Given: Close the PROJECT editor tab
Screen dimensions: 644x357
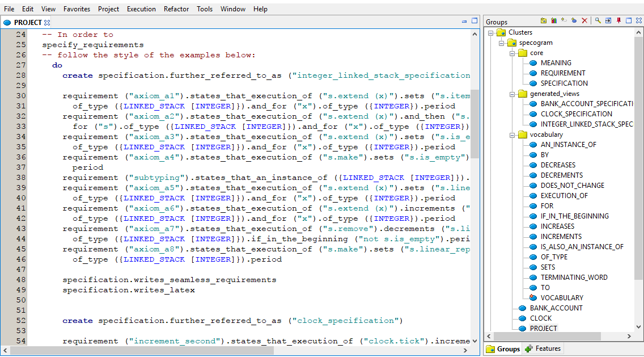Looking at the screenshot, I should point(48,23).
